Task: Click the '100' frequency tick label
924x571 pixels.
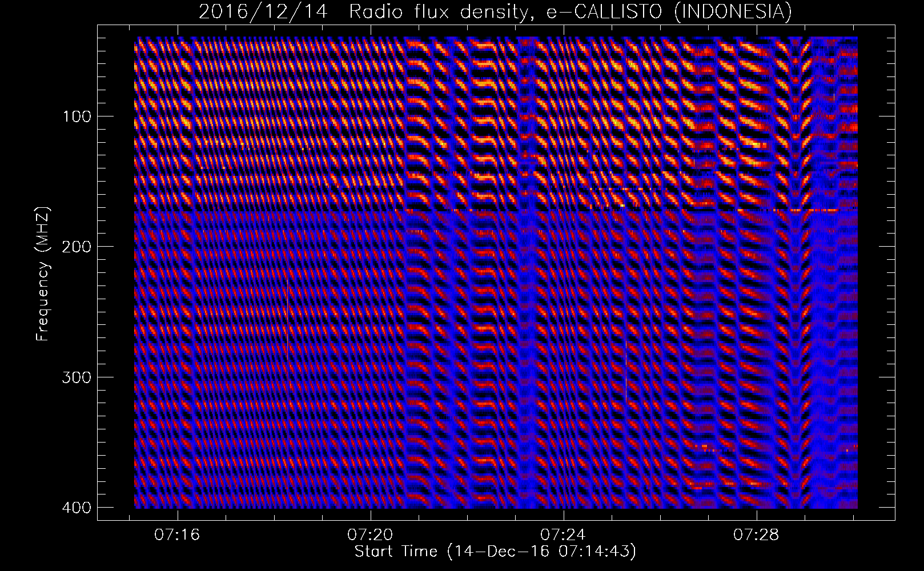Action: [x=76, y=116]
